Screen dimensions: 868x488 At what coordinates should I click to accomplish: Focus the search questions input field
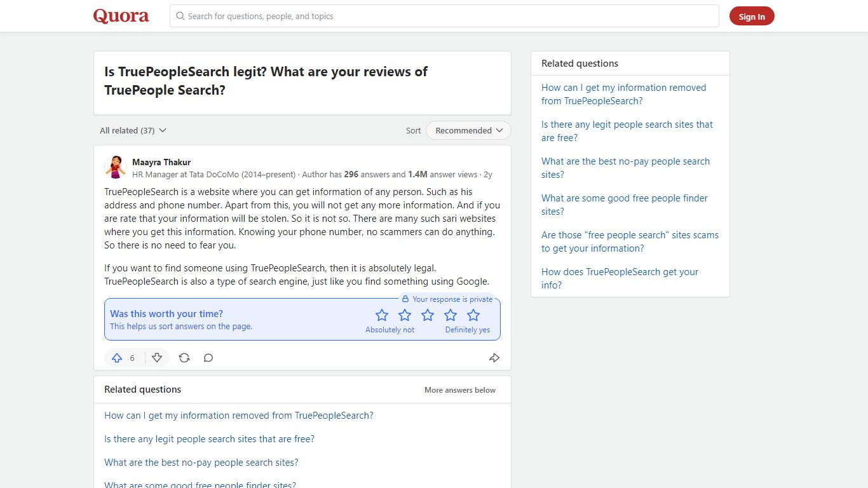click(444, 16)
